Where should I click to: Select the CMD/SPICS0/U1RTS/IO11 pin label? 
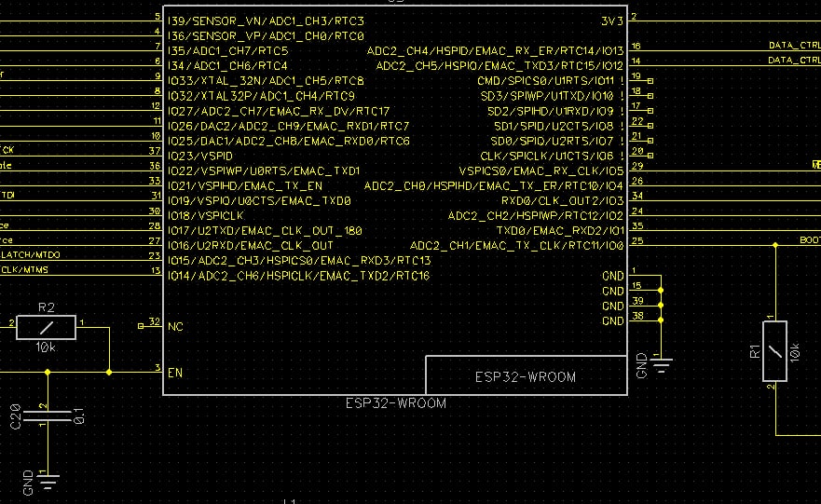[545, 81]
